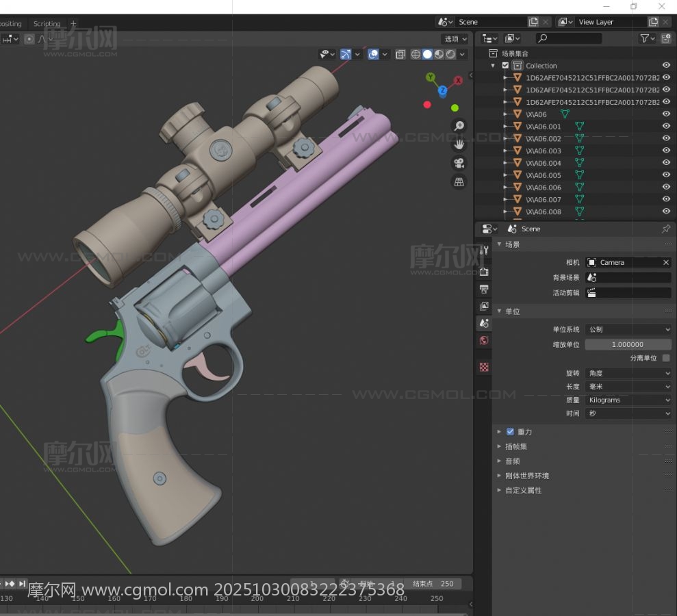Viewport: 677px width, 616px height.
Task: Click the 缩放单位 value field 1.000000
Action: (x=627, y=344)
